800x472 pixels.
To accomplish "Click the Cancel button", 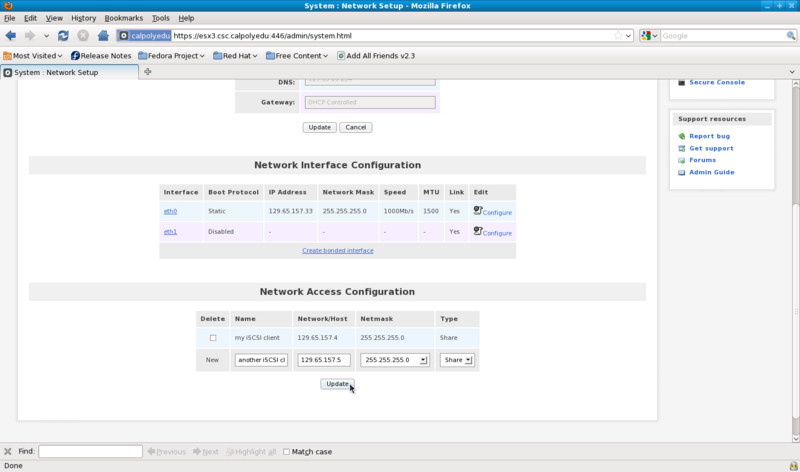I will tap(356, 127).
